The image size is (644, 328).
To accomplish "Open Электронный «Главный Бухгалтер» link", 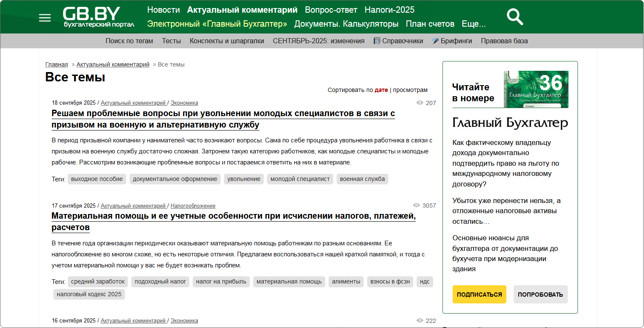I will (x=217, y=24).
